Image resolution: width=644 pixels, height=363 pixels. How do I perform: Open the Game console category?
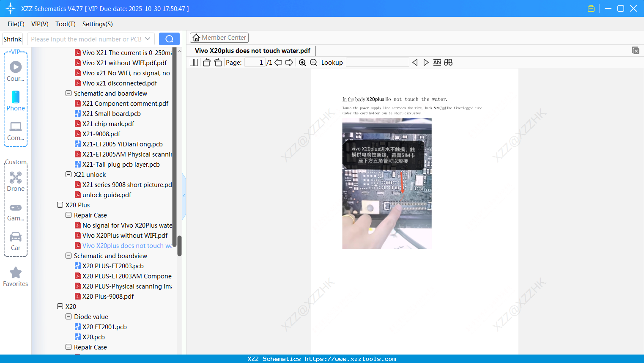pyautogui.click(x=16, y=212)
